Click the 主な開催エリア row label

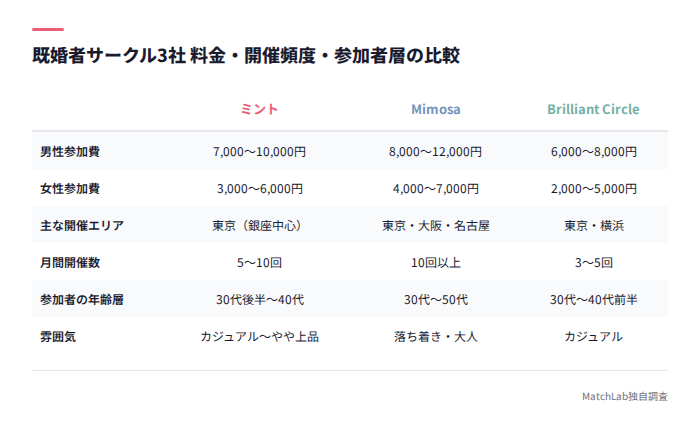(82, 225)
